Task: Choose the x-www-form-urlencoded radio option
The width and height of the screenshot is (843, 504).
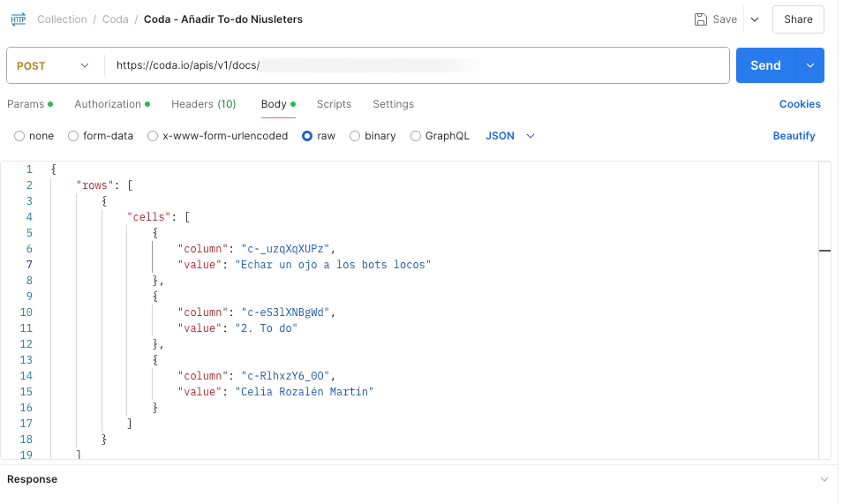Action: pyautogui.click(x=153, y=136)
